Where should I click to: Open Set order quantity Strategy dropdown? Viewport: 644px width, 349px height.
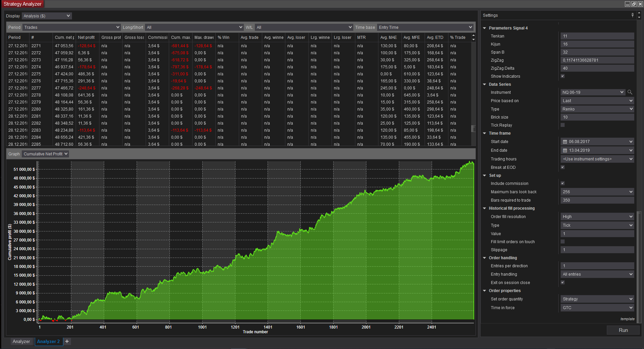point(597,299)
